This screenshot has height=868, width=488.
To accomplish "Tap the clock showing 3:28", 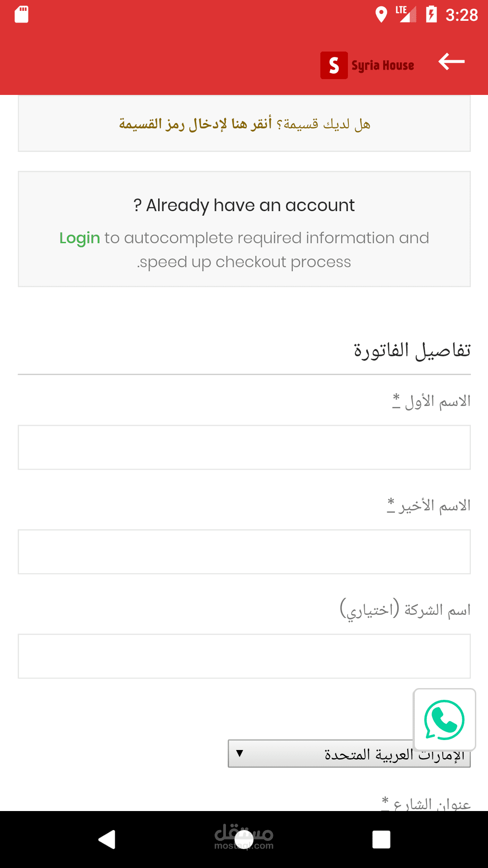I will pyautogui.click(x=461, y=15).
